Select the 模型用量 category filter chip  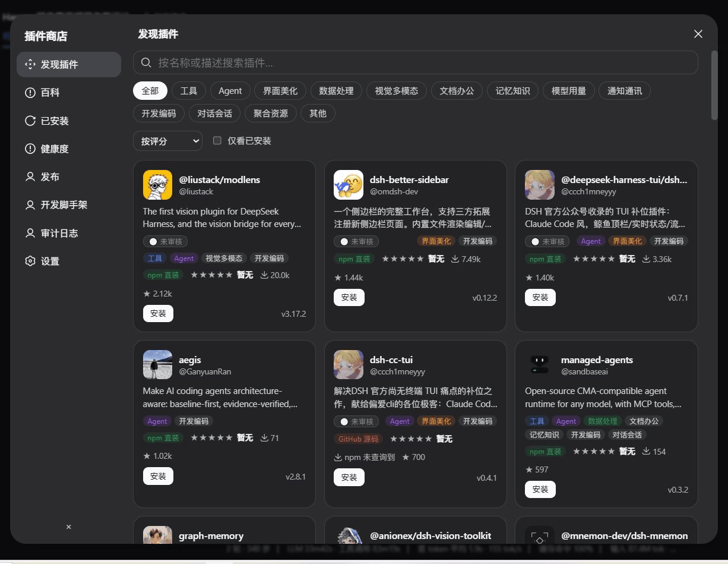coord(569,91)
